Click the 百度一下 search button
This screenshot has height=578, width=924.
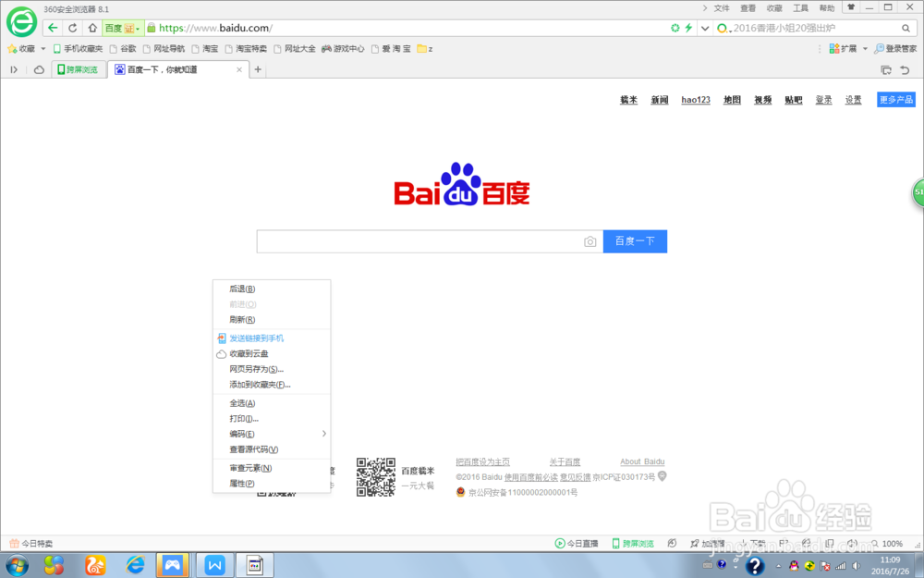(x=635, y=240)
